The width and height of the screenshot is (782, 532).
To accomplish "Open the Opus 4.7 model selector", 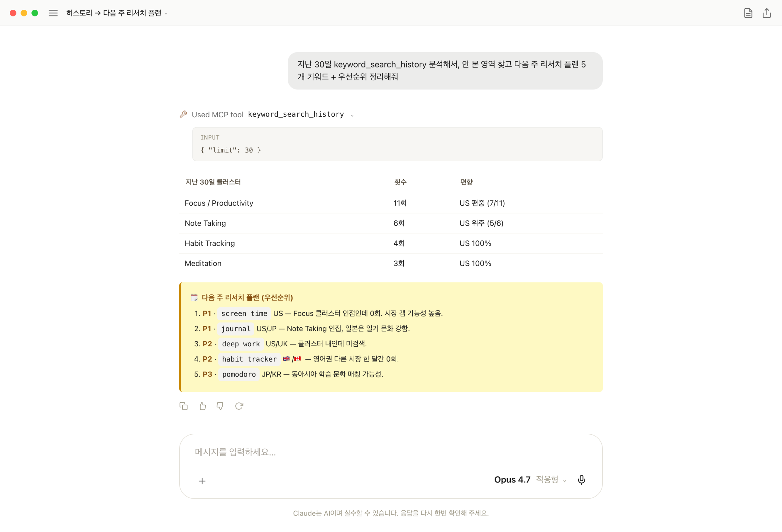I will (530, 479).
